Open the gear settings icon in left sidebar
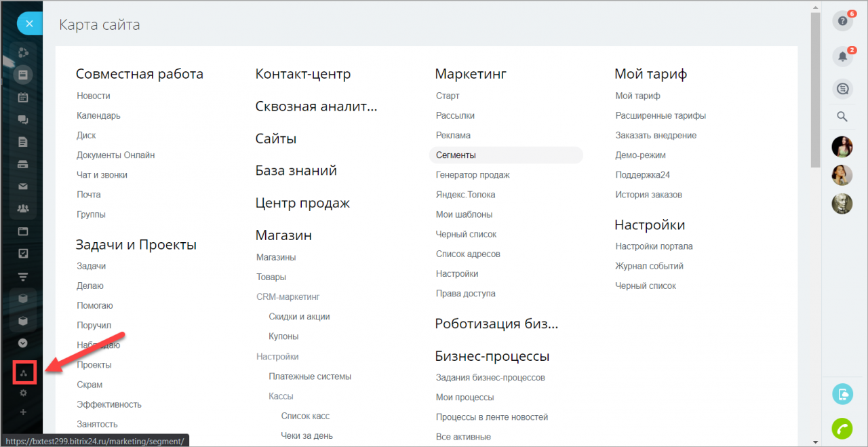The image size is (868, 447). (23, 393)
